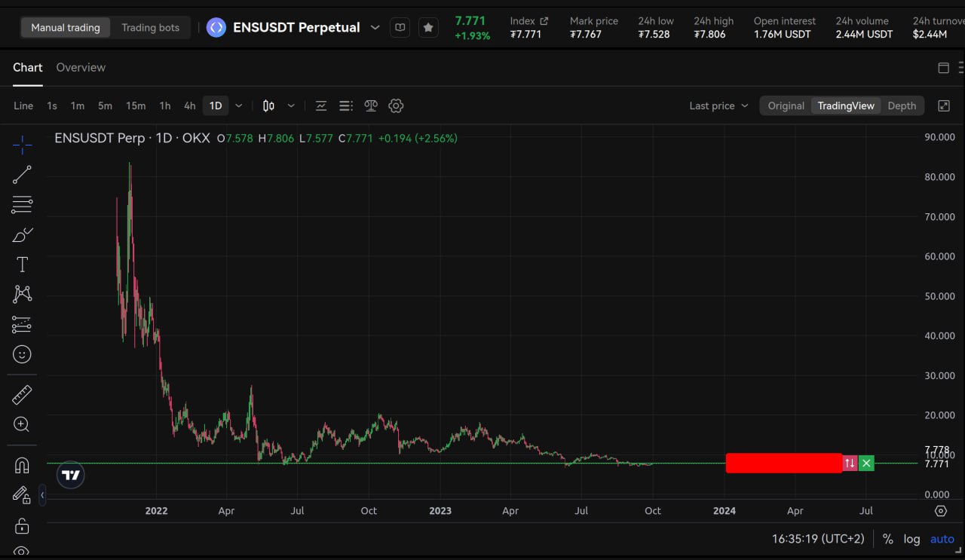The width and height of the screenshot is (965, 560).
Task: Select the crosshair cursor tool
Action: point(22,145)
